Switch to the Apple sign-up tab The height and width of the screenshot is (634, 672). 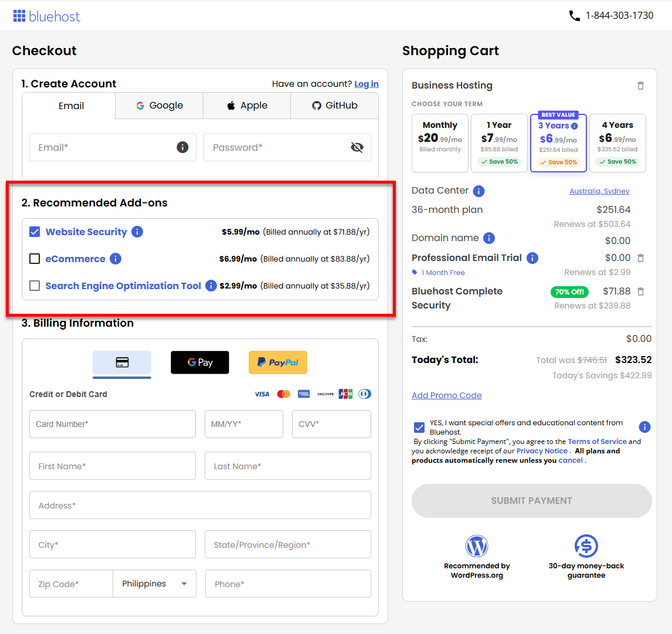click(247, 106)
